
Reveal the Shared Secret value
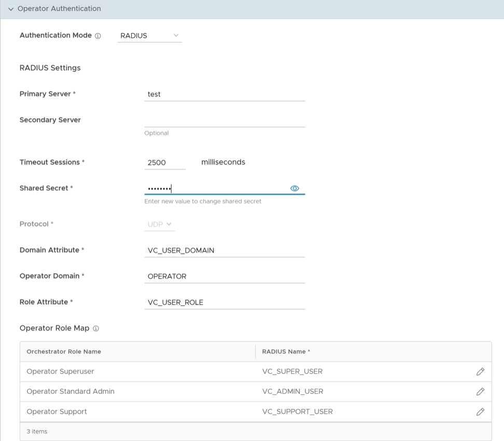click(295, 189)
